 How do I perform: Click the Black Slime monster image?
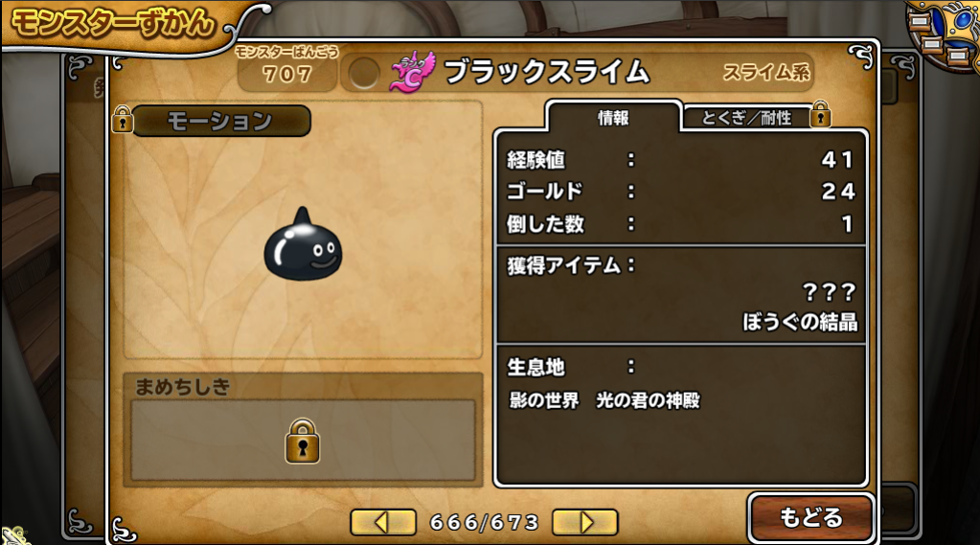tap(303, 244)
